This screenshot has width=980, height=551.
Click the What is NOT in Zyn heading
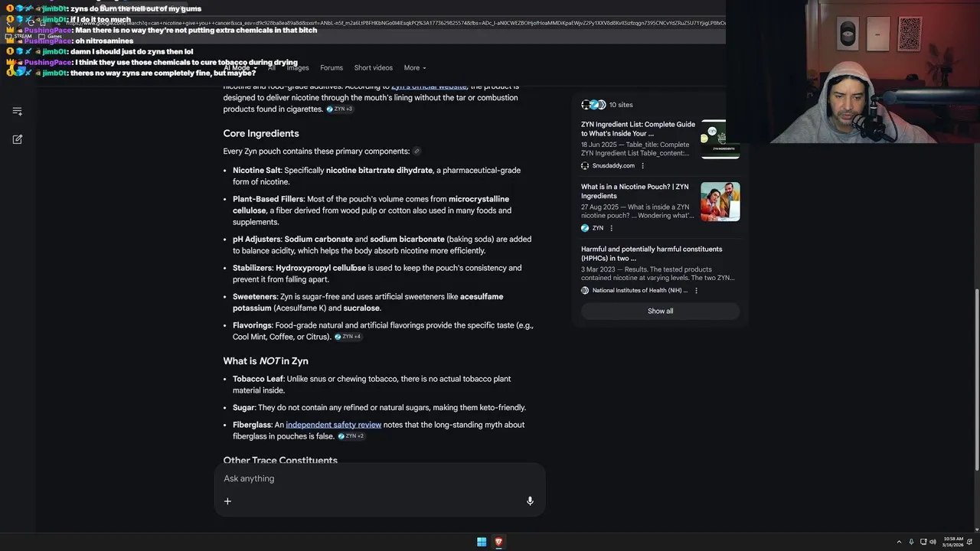click(x=266, y=361)
